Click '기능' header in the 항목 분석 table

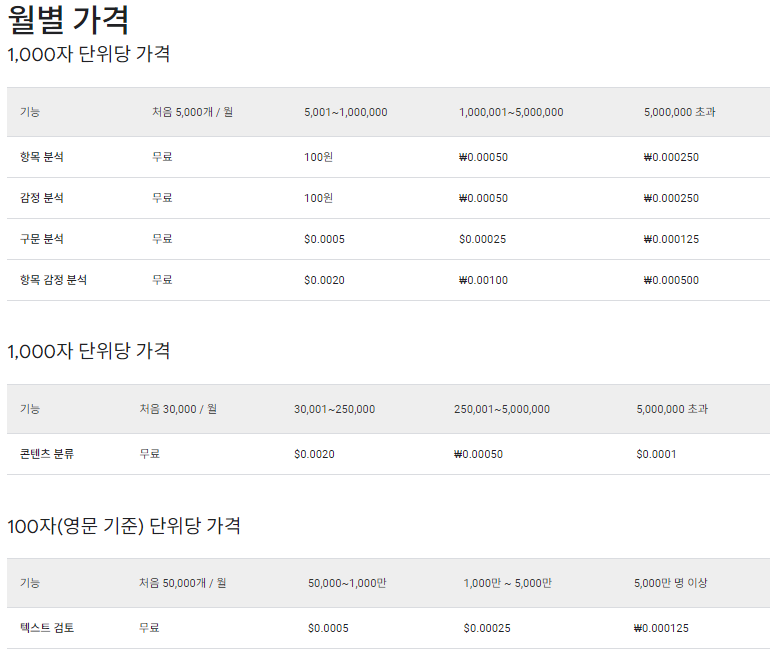(30, 112)
